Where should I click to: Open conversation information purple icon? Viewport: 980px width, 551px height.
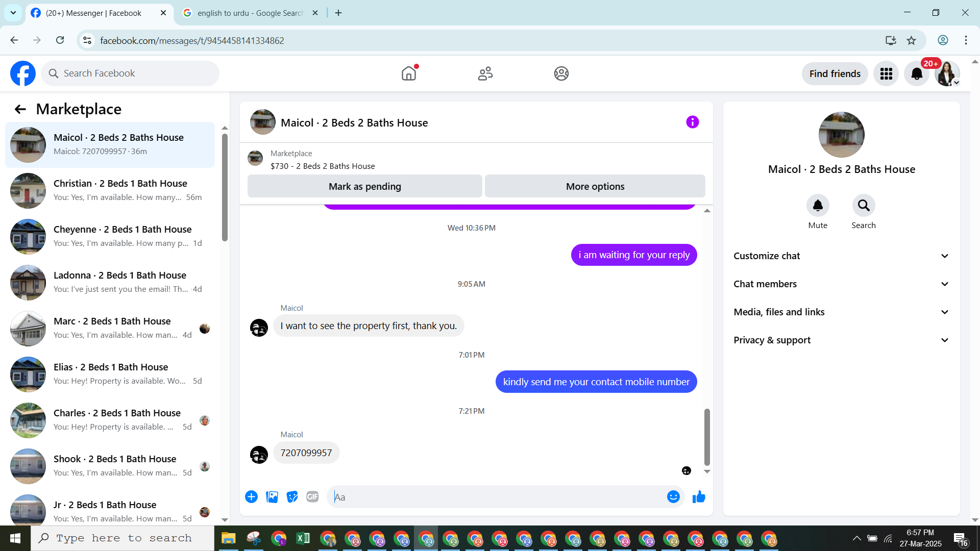click(693, 122)
